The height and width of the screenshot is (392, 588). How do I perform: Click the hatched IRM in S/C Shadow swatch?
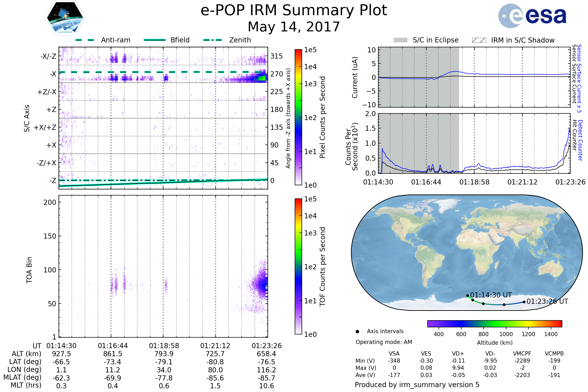pyautogui.click(x=479, y=40)
